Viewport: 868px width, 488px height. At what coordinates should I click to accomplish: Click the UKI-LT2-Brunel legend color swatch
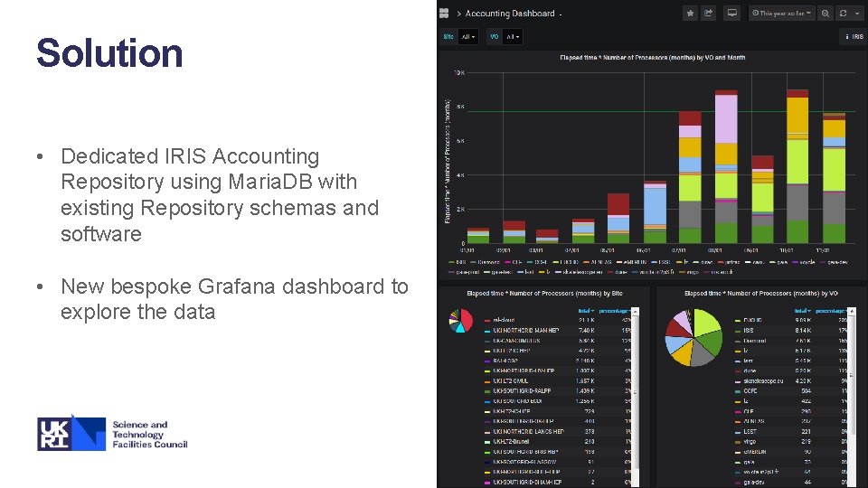(x=487, y=442)
